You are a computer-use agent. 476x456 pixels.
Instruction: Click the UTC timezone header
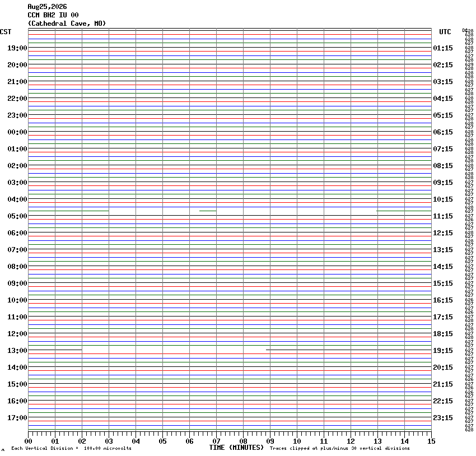pyautogui.click(x=445, y=32)
